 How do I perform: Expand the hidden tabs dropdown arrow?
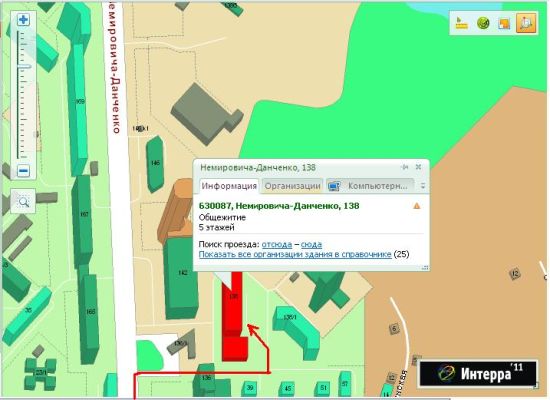[x=423, y=186]
